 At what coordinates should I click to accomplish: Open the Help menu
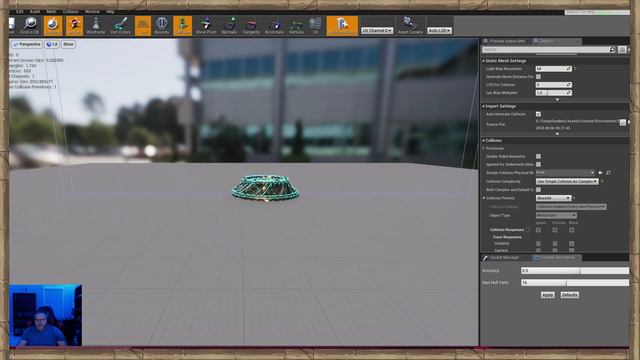pyautogui.click(x=110, y=11)
